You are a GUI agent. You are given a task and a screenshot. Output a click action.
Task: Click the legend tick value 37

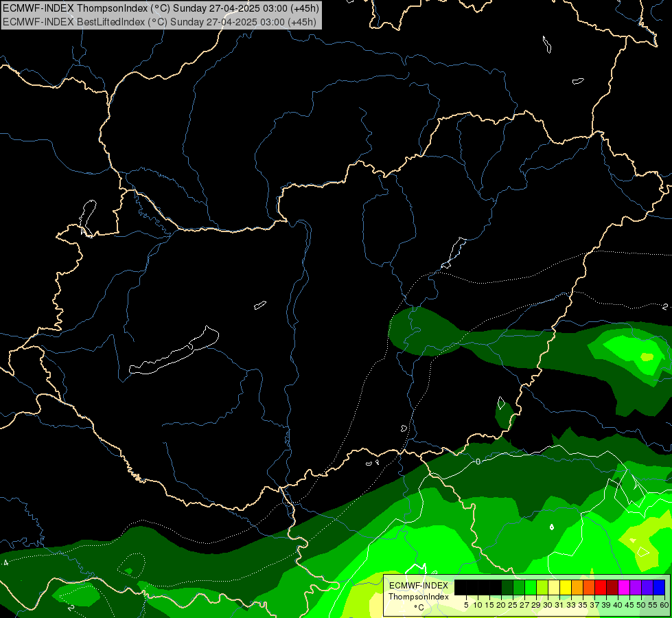click(x=594, y=605)
